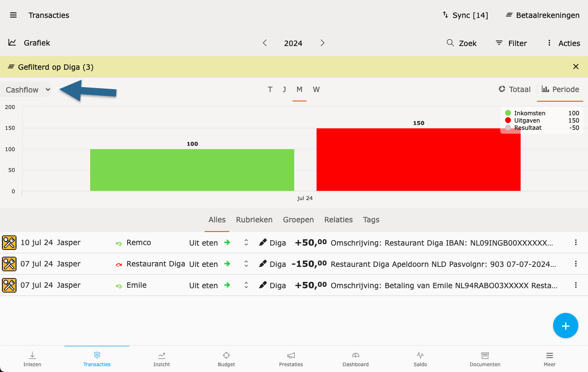Go to previous year arrow
Screen dimensions: 588x372
(265, 43)
